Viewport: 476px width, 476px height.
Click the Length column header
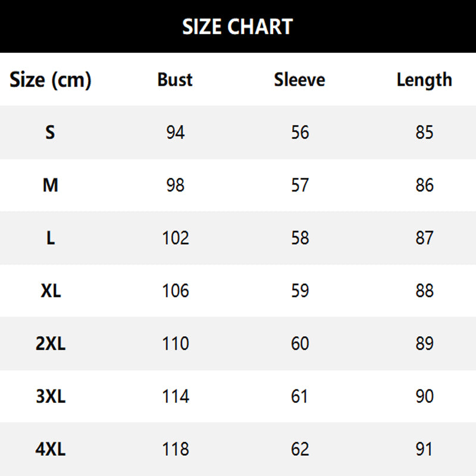(x=424, y=80)
